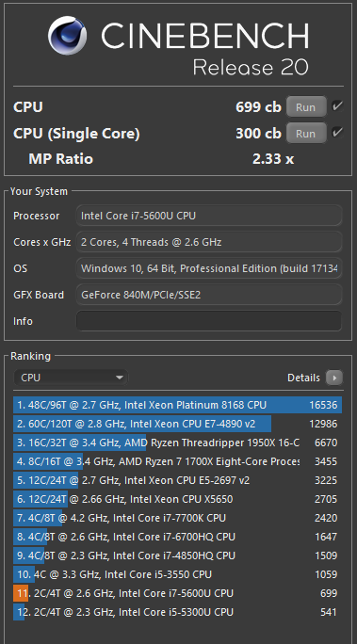
Task: Click the ranking dropdown arrow
Action: tap(120, 378)
